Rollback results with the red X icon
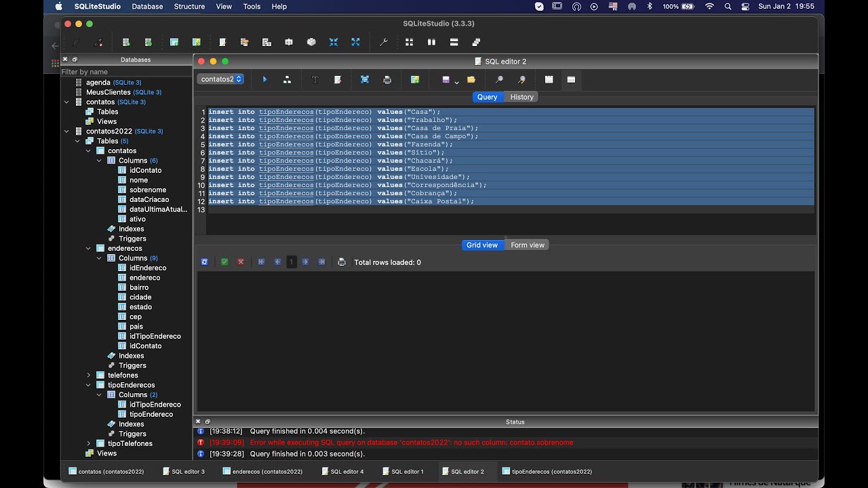868x488 pixels. 241,262
